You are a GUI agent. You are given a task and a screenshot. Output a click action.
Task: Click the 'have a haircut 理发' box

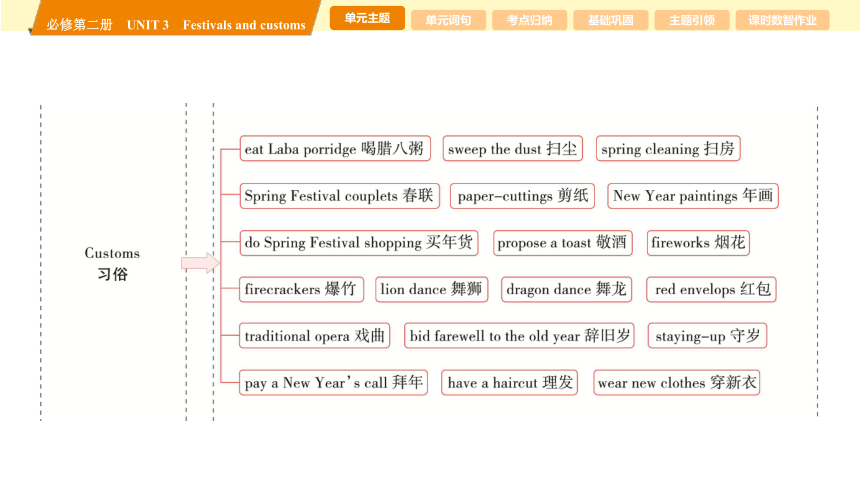coord(510,382)
